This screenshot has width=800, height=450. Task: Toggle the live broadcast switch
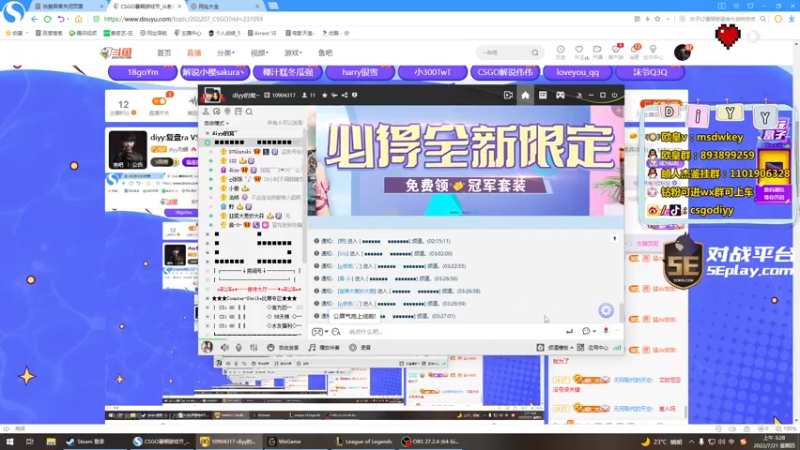pos(159,101)
